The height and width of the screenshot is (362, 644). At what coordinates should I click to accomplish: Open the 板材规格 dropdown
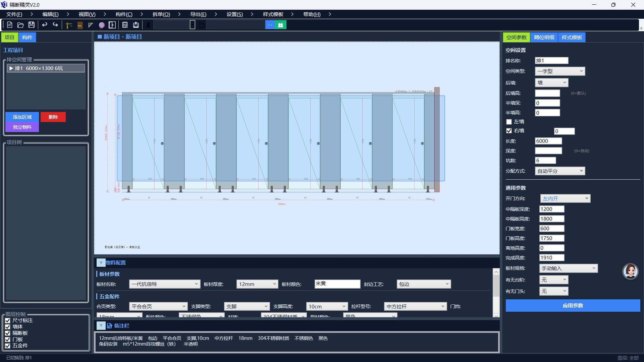point(569,268)
